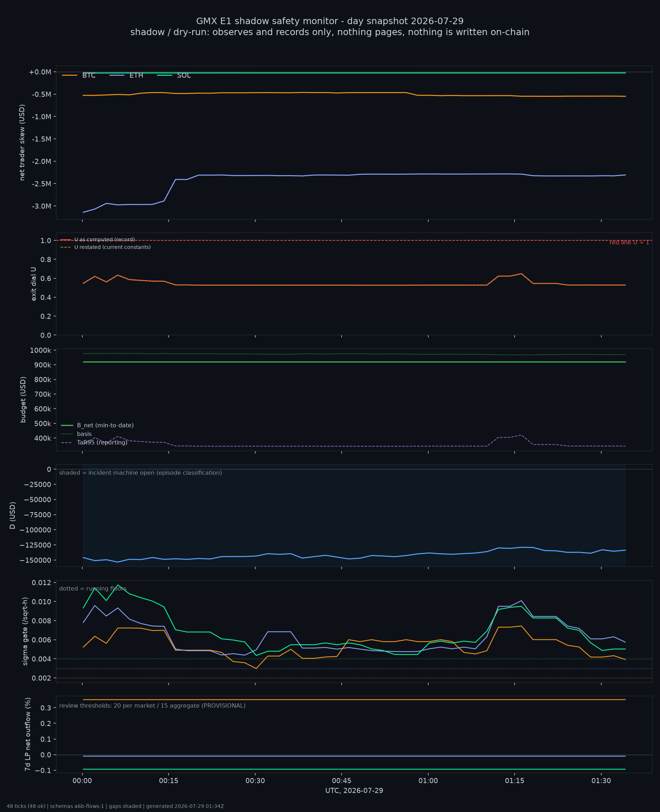Screen dimensions: 660x812
Task: Click the 'red line U = 1' annotation
Action: pyautogui.click(x=629, y=243)
